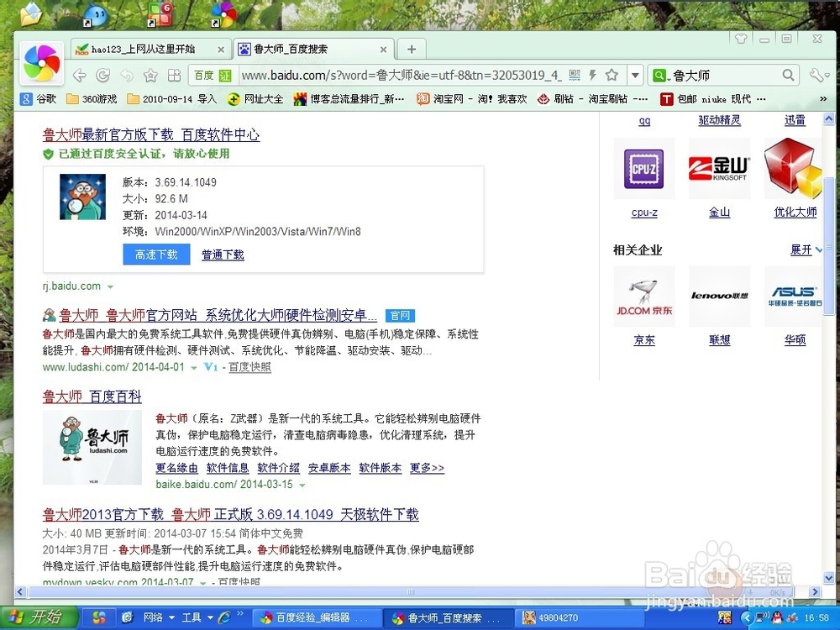Bookmark page with address bar star
The height and width of the screenshot is (630, 840).
tap(612, 75)
